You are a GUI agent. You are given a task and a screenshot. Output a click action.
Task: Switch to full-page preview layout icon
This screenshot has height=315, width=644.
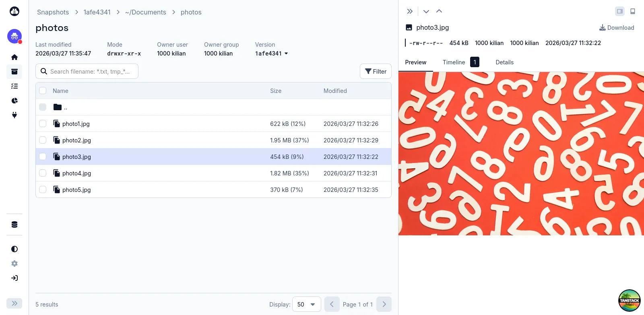click(x=633, y=11)
